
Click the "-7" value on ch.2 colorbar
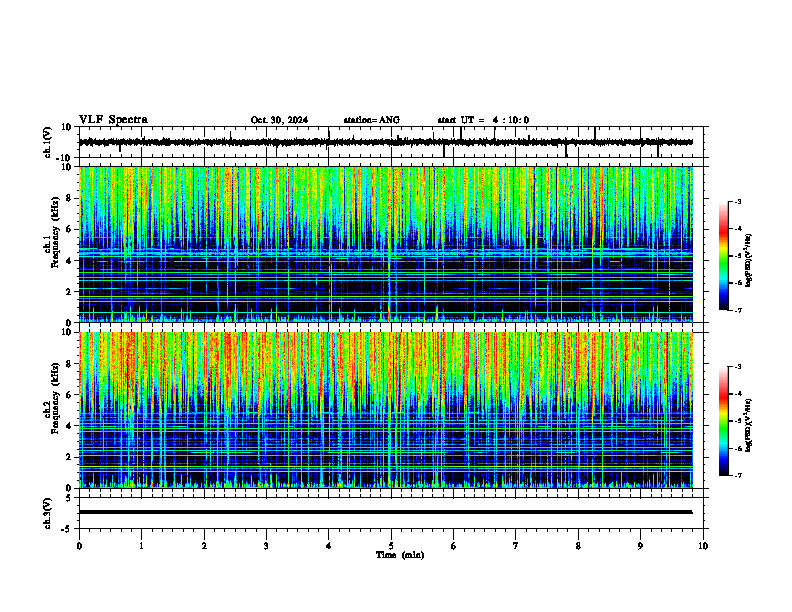pyautogui.click(x=738, y=476)
